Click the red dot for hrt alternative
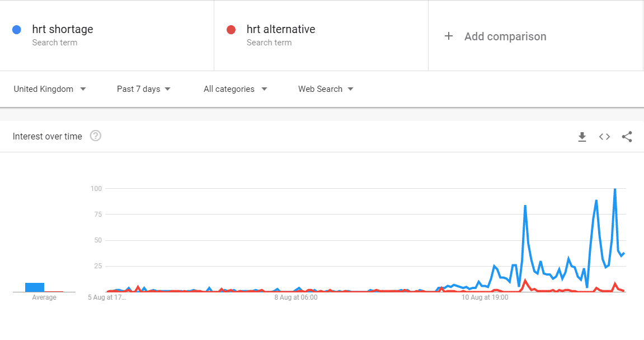 pyautogui.click(x=231, y=30)
